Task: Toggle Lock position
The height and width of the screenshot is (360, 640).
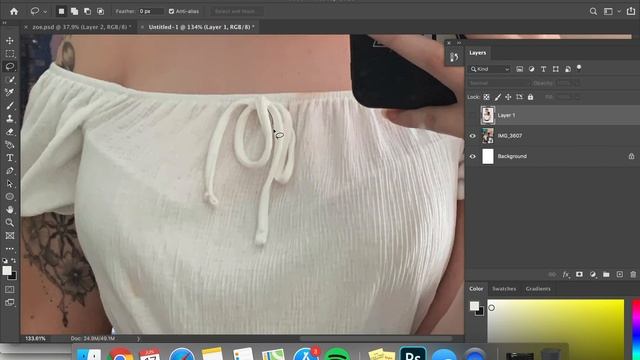Action: click(x=508, y=97)
